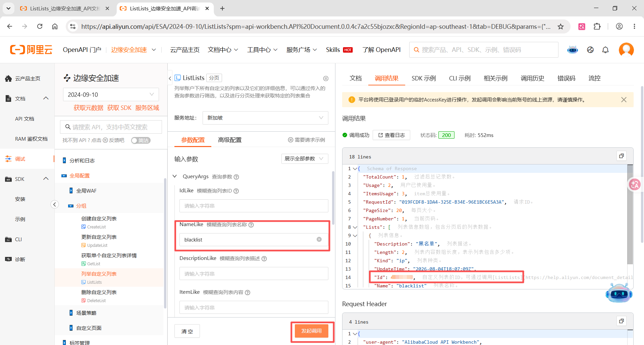Go to browser home page icon
This screenshot has height=345, width=644.
(x=55, y=26)
